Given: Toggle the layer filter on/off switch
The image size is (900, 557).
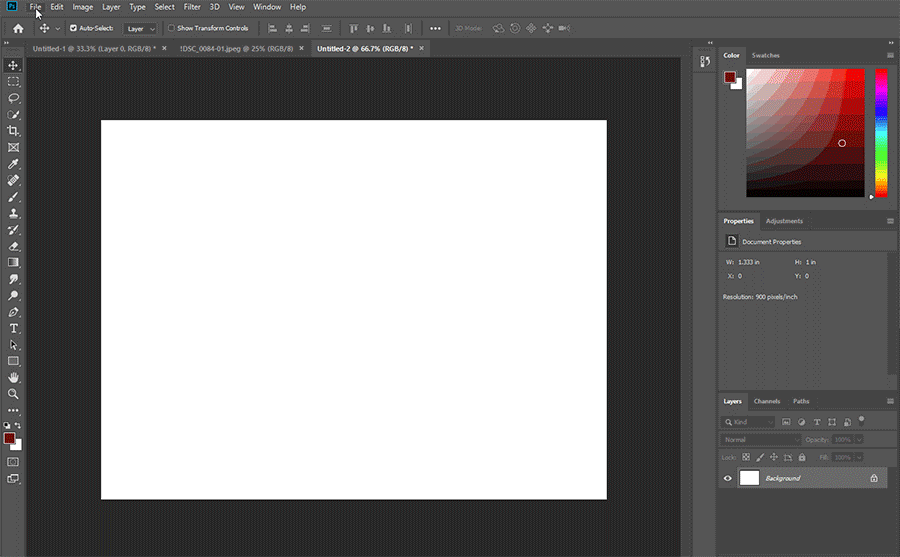Looking at the screenshot, I should tap(862, 421).
